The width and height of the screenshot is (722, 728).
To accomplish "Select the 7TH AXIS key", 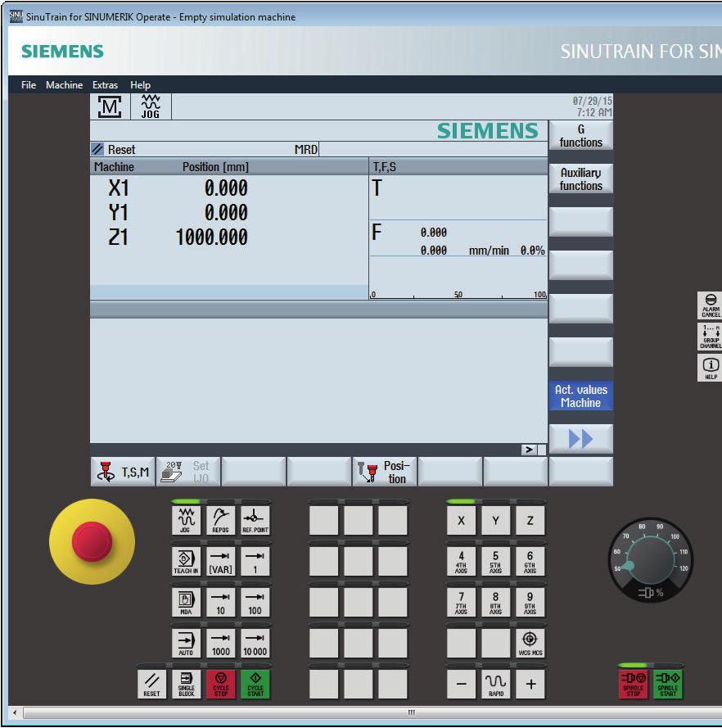I will 461,602.
